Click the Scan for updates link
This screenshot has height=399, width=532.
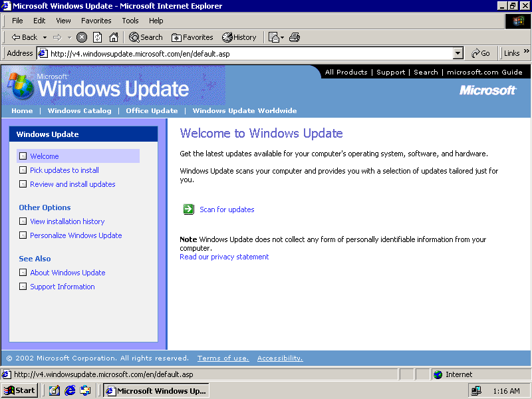pos(227,209)
